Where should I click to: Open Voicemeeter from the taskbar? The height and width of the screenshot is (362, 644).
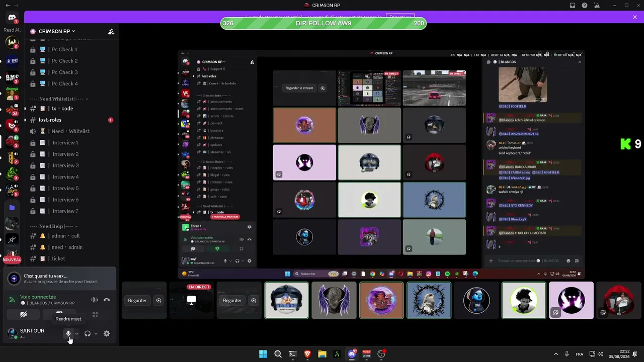click(366, 354)
